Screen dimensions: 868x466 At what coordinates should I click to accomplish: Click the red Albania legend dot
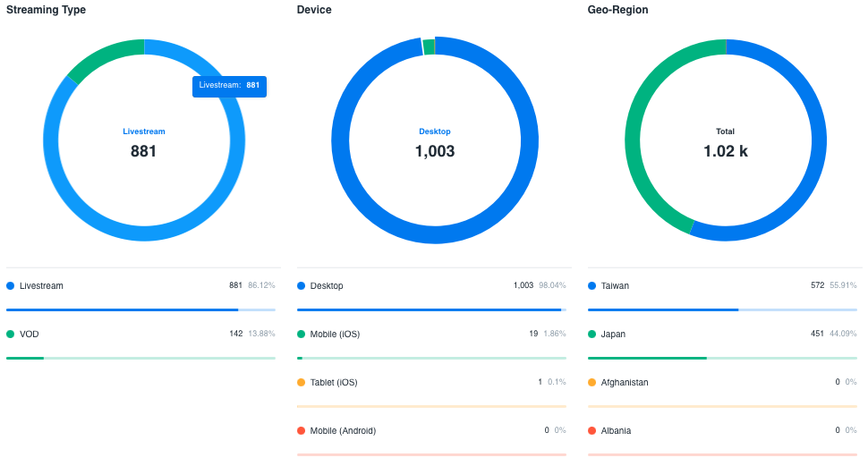point(592,431)
